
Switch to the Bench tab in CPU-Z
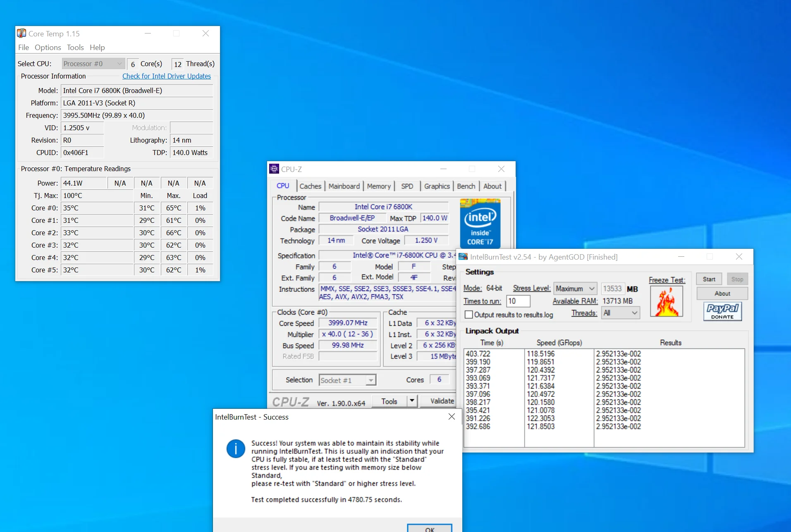click(466, 186)
